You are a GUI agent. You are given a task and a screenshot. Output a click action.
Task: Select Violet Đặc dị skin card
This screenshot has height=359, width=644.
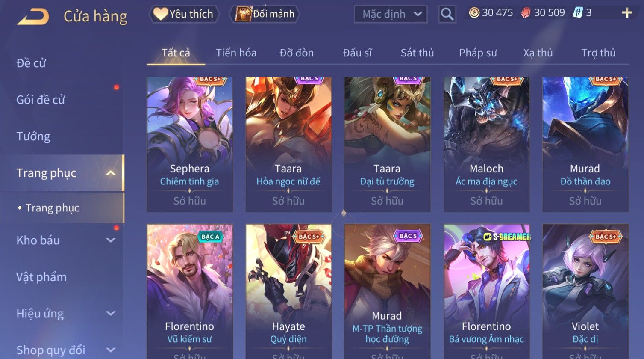pyautogui.click(x=585, y=291)
